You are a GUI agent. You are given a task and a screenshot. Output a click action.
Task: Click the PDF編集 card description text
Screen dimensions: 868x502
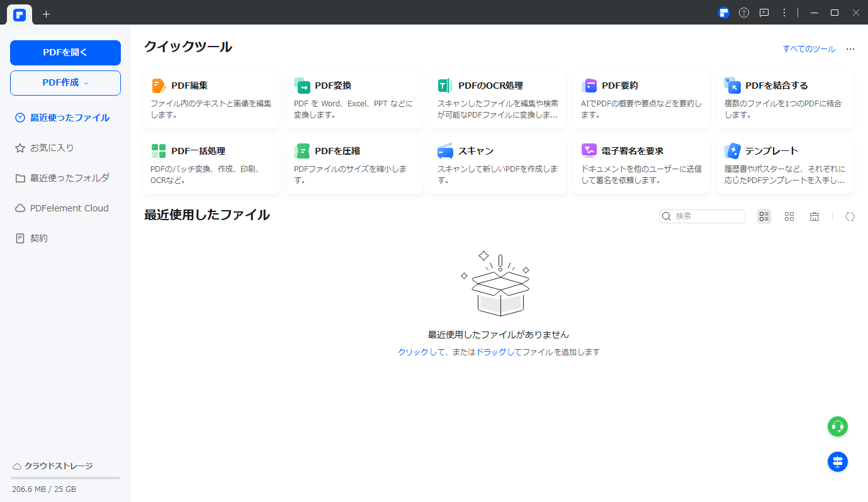click(211, 109)
